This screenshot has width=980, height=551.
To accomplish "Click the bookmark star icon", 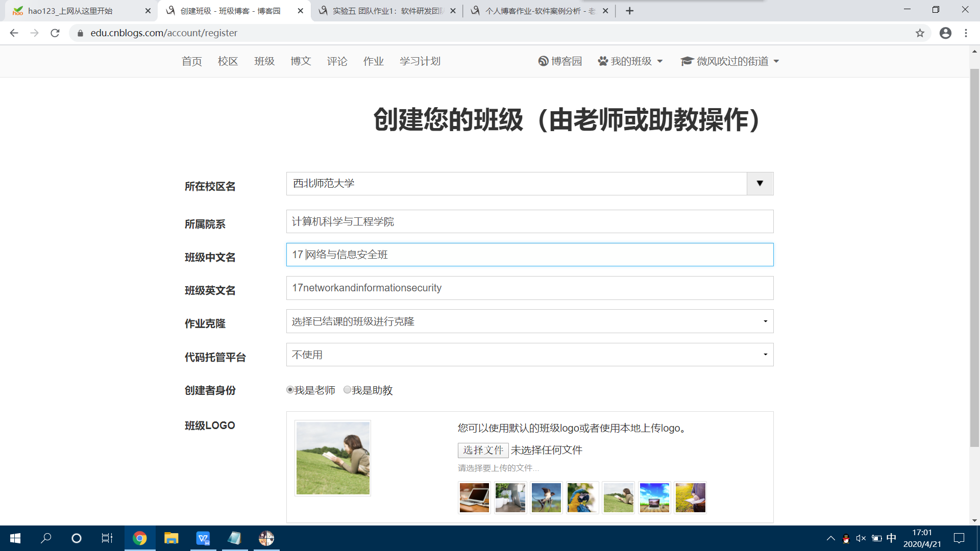I will [x=920, y=33].
